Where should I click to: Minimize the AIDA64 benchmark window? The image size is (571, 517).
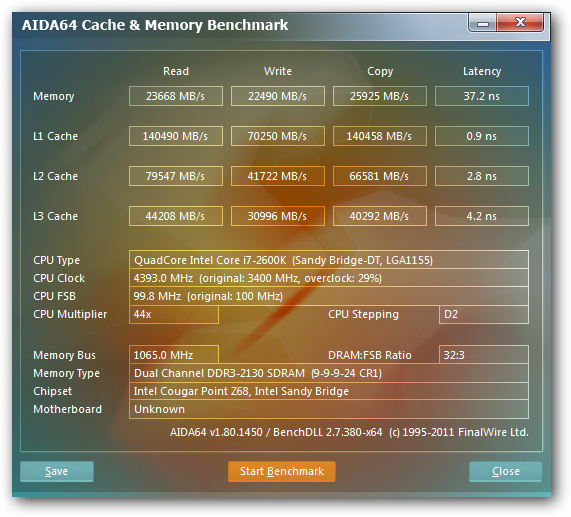[483, 24]
